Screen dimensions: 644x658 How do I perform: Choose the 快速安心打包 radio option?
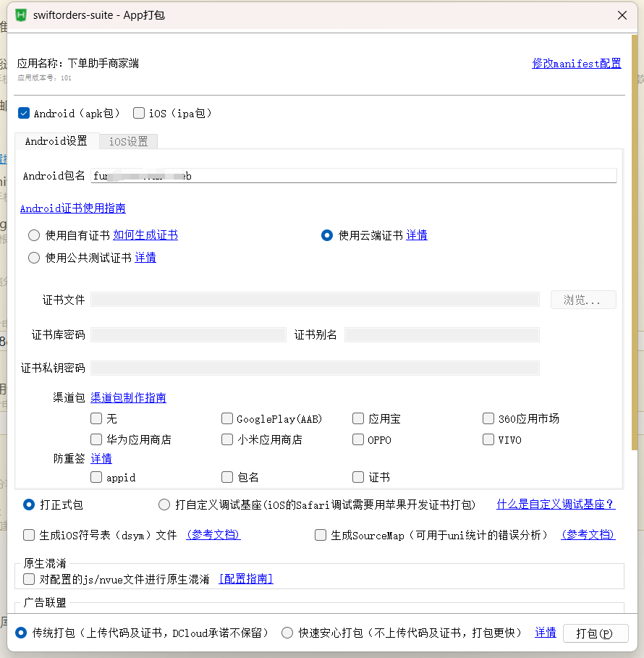click(287, 633)
